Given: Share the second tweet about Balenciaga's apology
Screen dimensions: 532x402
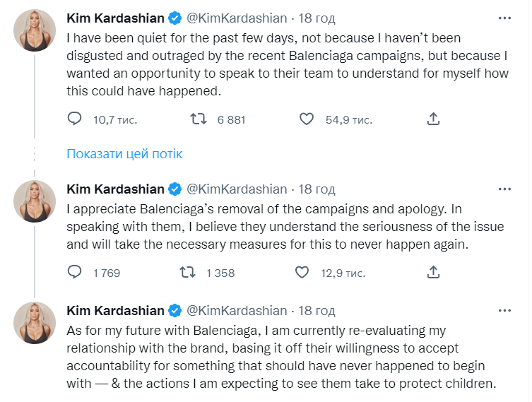Looking at the screenshot, I should coord(435,272).
